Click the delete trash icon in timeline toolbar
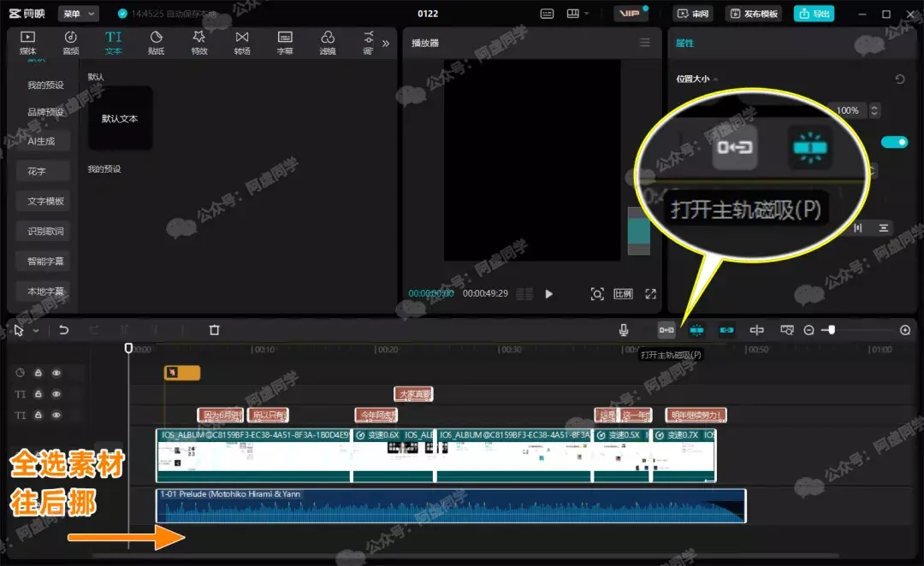Screen dimensions: 924x566 point(215,330)
